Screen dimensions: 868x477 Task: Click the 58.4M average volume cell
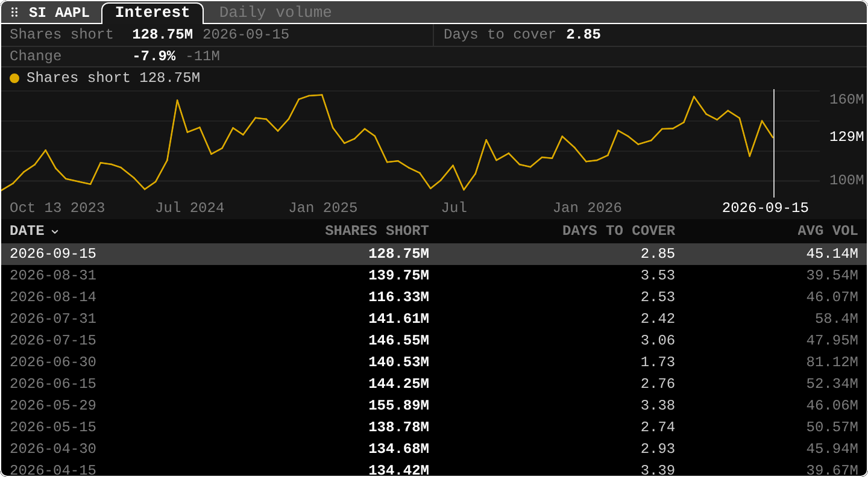click(x=836, y=319)
